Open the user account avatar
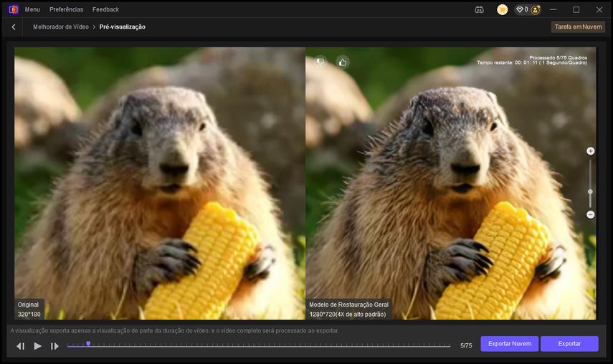Viewport: 613px width, 364px height. tap(535, 10)
